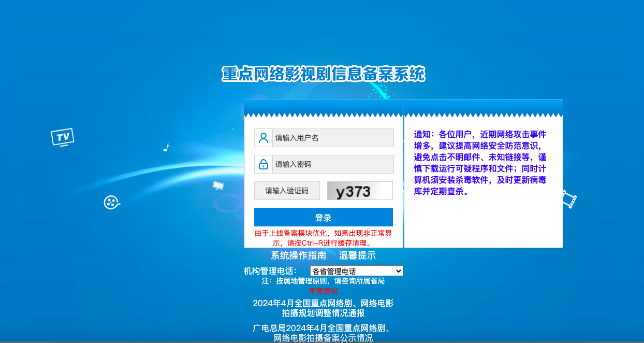Click the small monitor icon on background
This screenshot has height=343, width=644.
[218, 185]
